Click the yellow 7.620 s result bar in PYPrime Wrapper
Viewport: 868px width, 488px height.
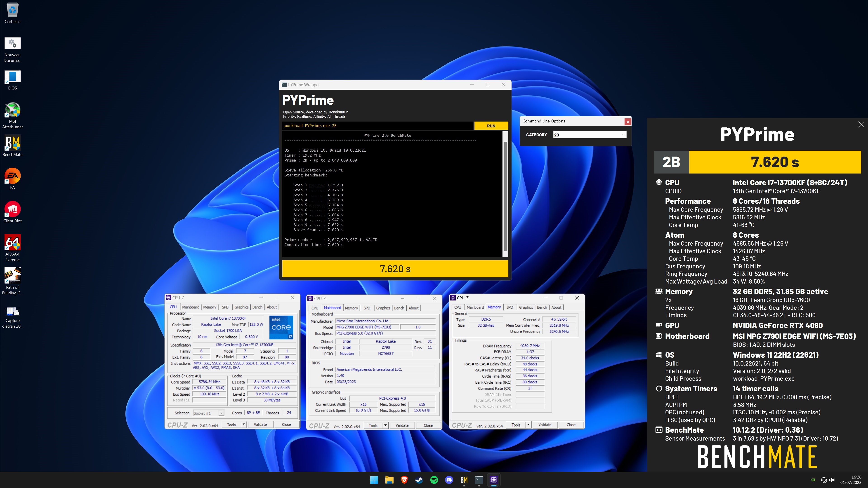pos(395,269)
